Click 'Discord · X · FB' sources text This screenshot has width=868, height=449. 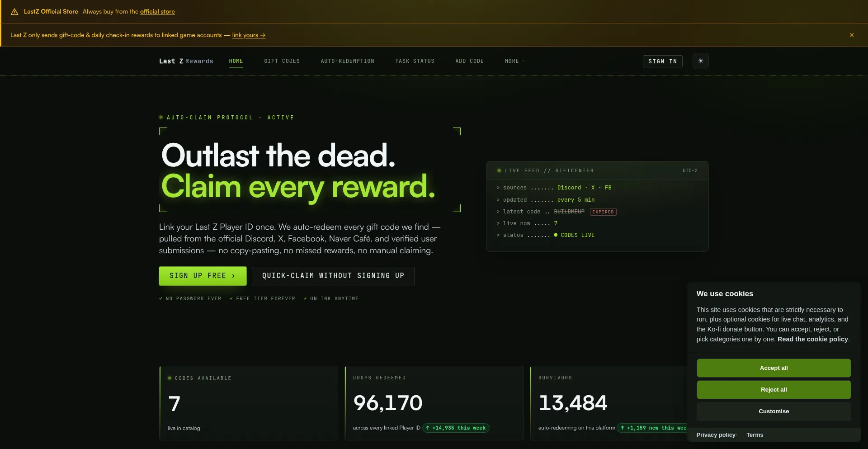pos(584,188)
